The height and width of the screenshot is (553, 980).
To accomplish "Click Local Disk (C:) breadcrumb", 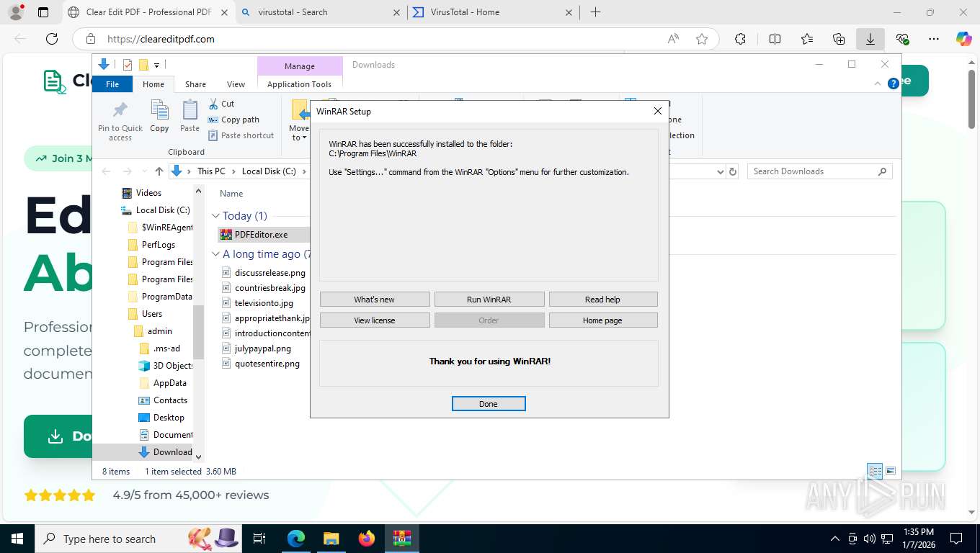I will [269, 171].
